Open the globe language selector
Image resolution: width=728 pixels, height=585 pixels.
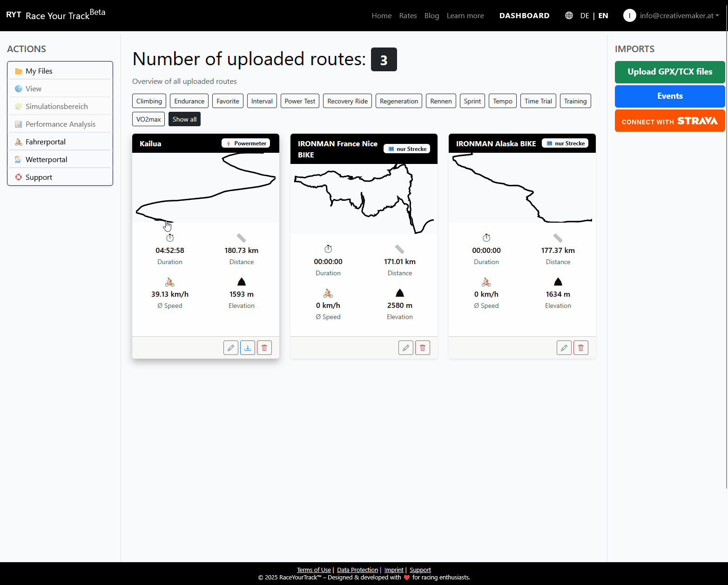(x=569, y=15)
